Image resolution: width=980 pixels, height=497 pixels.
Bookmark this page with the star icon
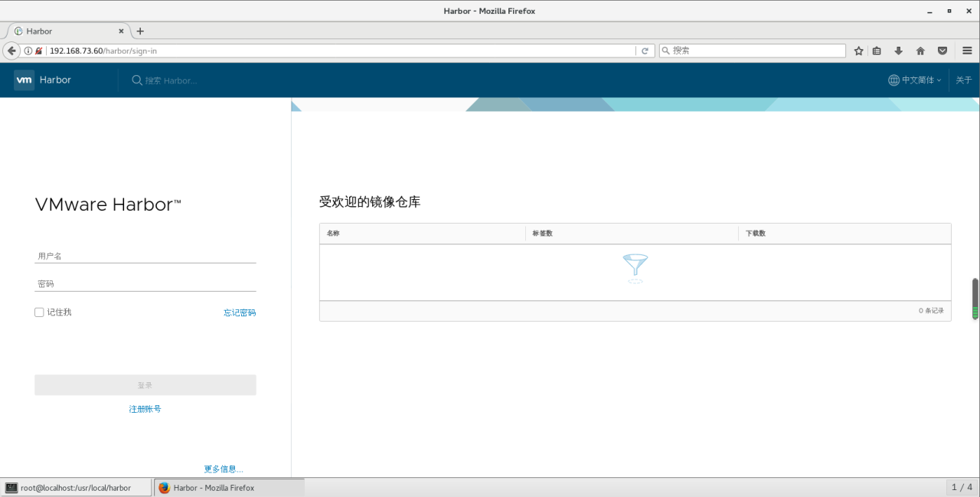click(858, 50)
